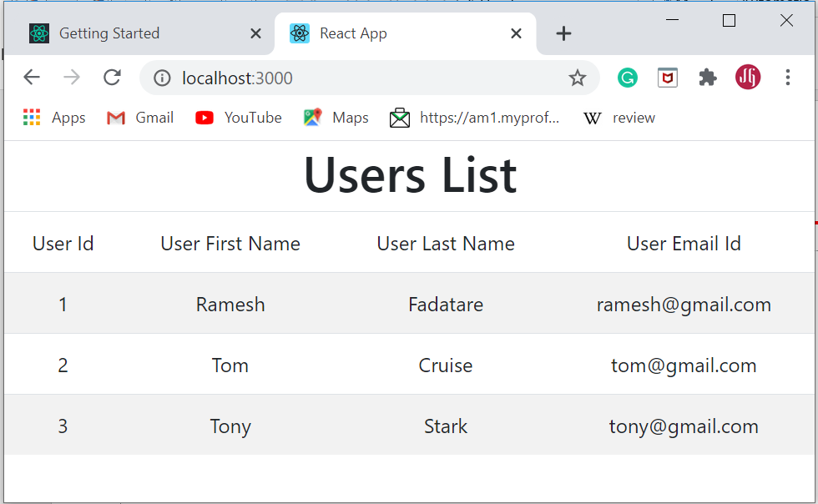Bookmark this page with the star

pyautogui.click(x=578, y=77)
